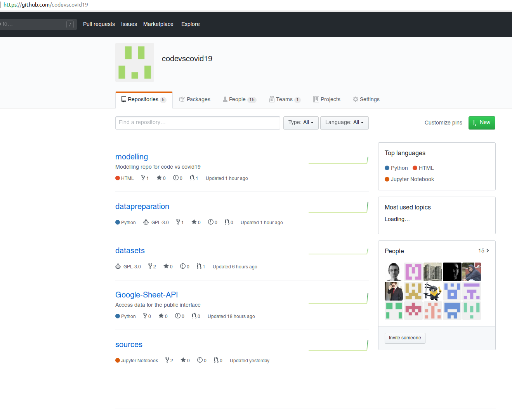The height and width of the screenshot is (420, 512).
Task: Click the sources repo activity sparkline graph
Action: coord(338,345)
